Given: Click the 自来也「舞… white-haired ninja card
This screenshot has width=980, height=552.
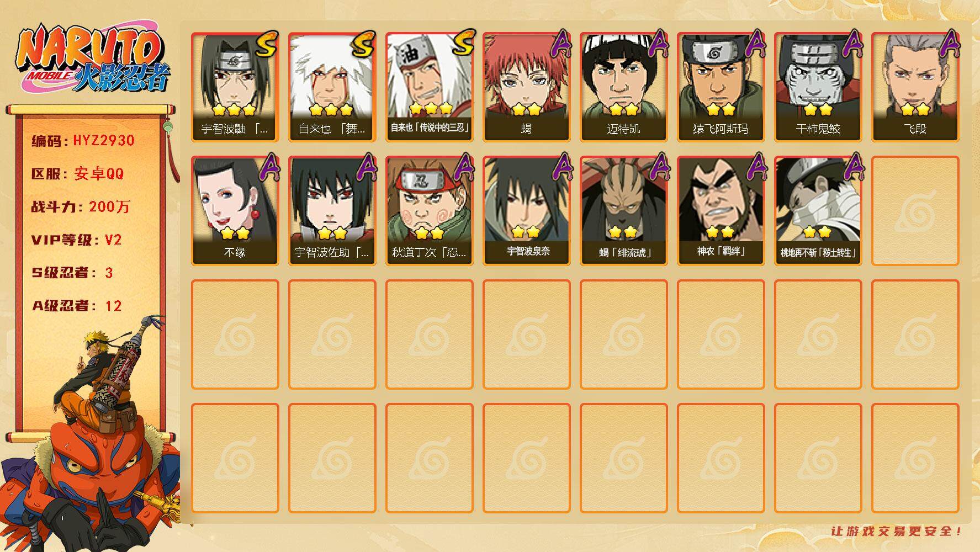Looking at the screenshot, I should tap(332, 87).
